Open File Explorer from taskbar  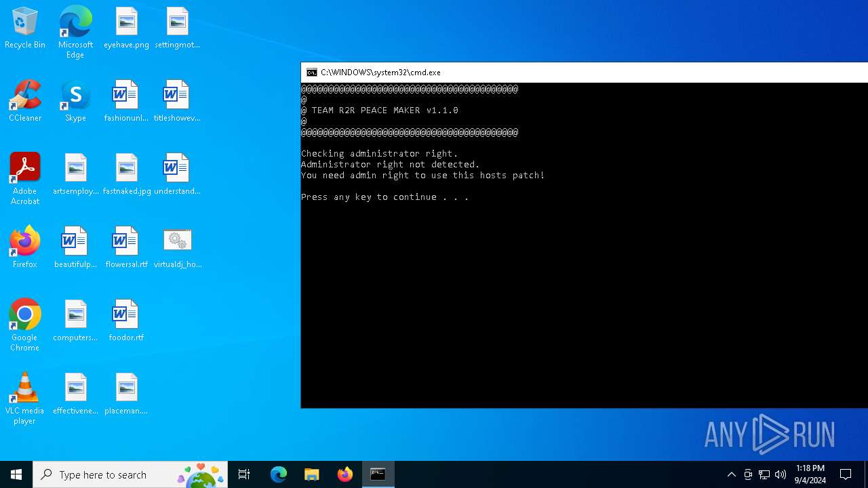tap(312, 474)
